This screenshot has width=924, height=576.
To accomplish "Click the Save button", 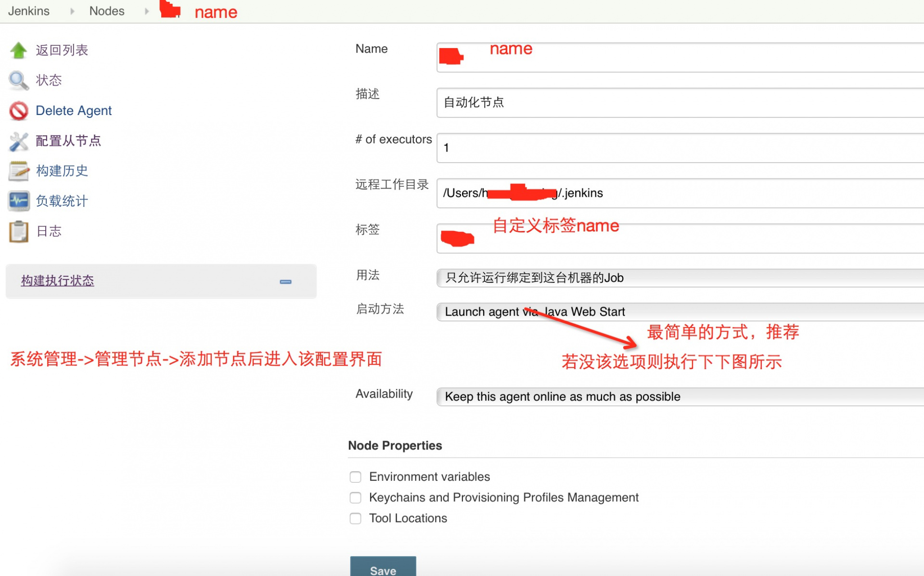I will click(x=383, y=567).
